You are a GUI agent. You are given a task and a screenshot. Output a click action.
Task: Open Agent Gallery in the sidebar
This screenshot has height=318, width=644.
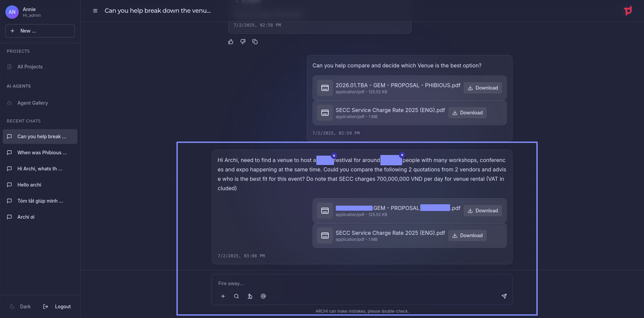tap(33, 103)
